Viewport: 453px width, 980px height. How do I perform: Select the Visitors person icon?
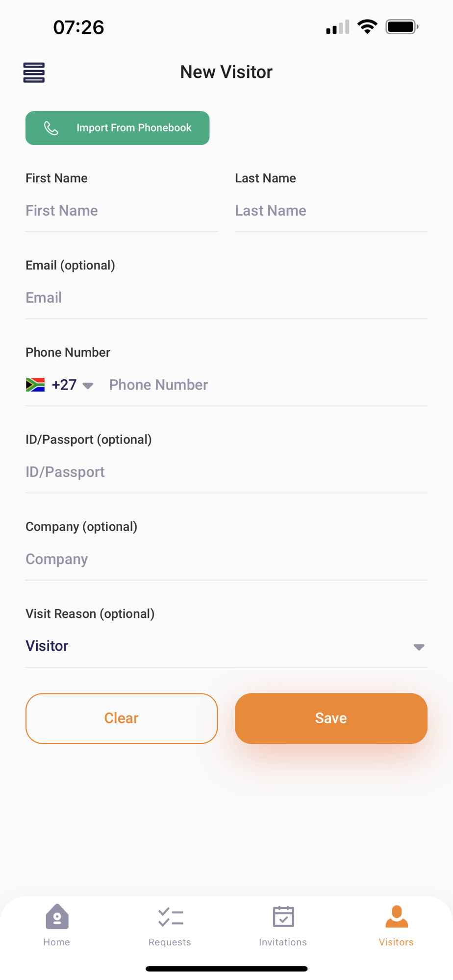tap(397, 916)
